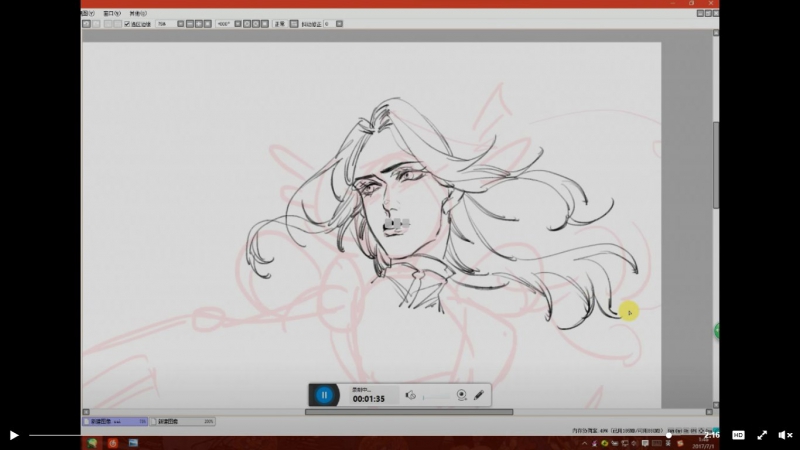The height and width of the screenshot is (450, 800).
Task: Click the vertical scrollbar up arrow
Action: pyautogui.click(x=716, y=33)
